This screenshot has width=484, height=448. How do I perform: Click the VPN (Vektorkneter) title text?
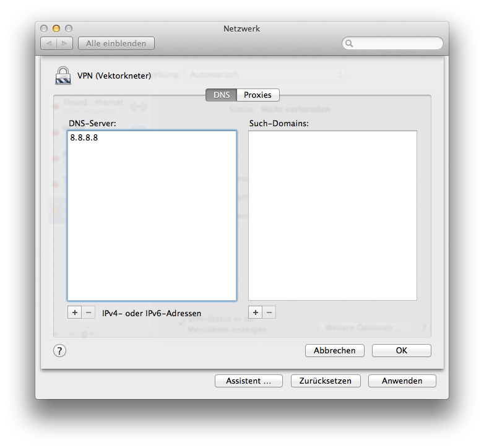(x=115, y=75)
